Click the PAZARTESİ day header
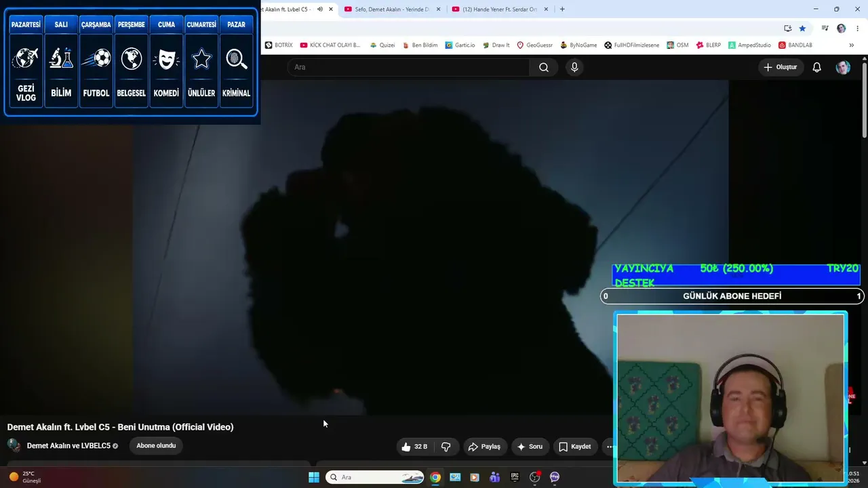 [26, 24]
